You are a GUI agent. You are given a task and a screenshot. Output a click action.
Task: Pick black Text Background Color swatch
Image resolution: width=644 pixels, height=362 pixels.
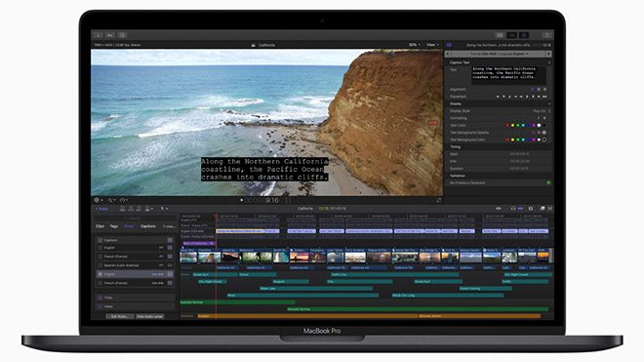(544, 140)
